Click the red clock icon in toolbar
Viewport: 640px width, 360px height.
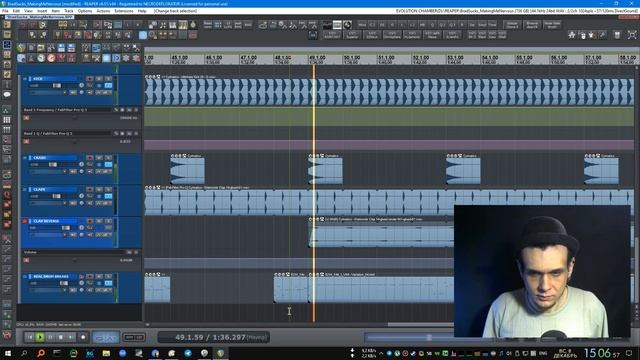pyautogui.click(x=51, y=58)
